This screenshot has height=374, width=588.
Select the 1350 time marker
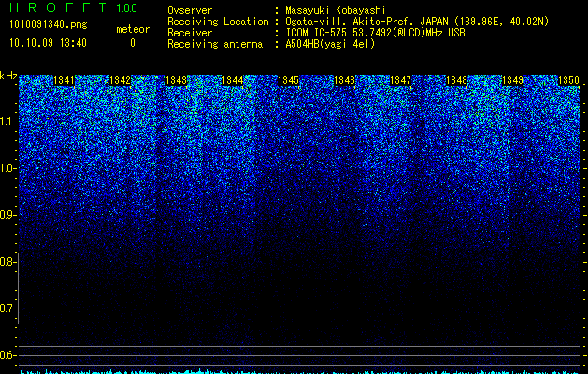pyautogui.click(x=569, y=80)
